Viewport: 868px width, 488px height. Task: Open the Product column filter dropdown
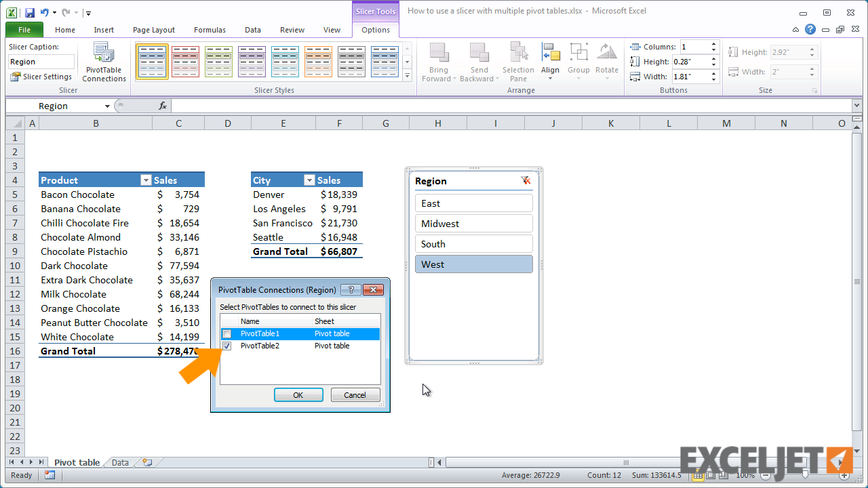145,180
